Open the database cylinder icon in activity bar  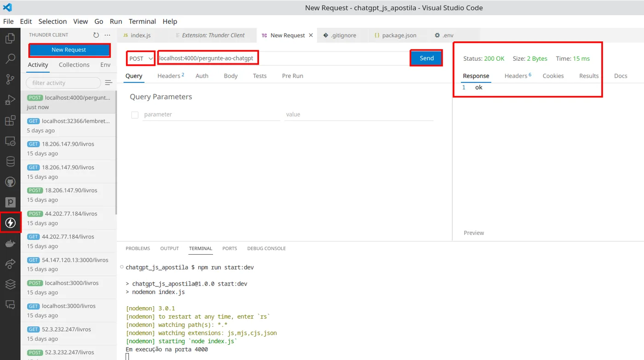click(10, 161)
